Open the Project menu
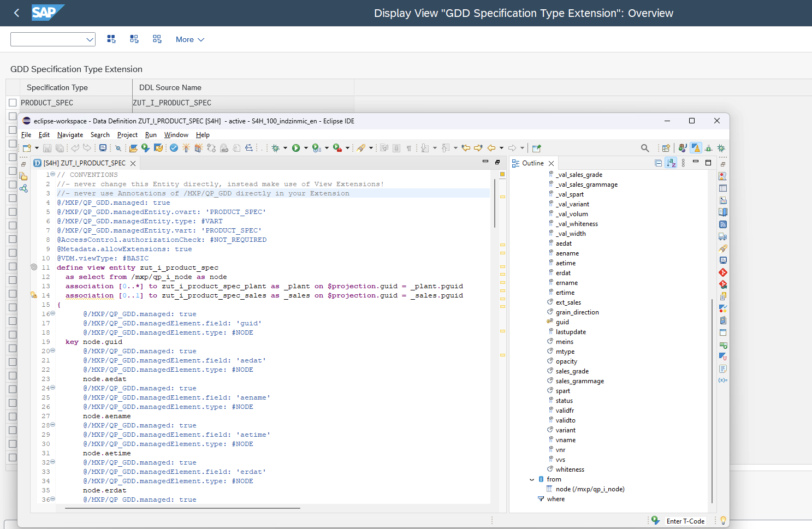Screen dimensions: 812x529 point(127,135)
